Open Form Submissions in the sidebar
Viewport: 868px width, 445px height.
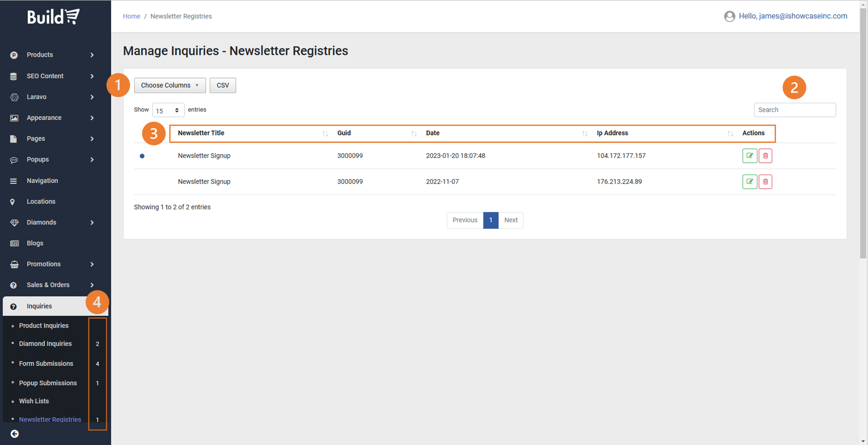coord(46,363)
